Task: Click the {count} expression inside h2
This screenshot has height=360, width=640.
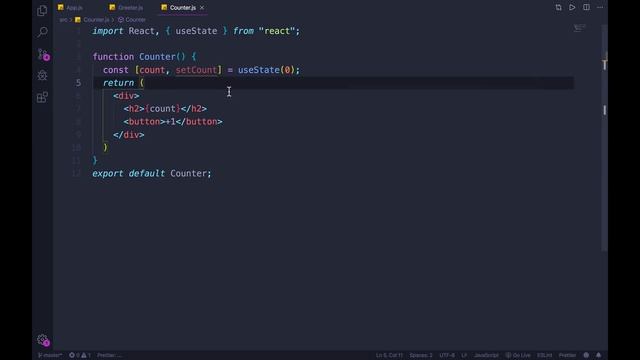Action: coord(162,109)
